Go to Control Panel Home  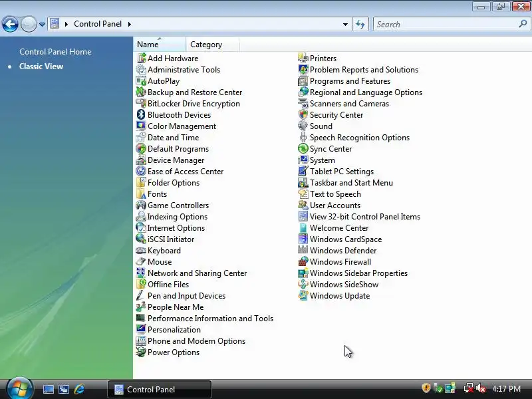click(55, 52)
